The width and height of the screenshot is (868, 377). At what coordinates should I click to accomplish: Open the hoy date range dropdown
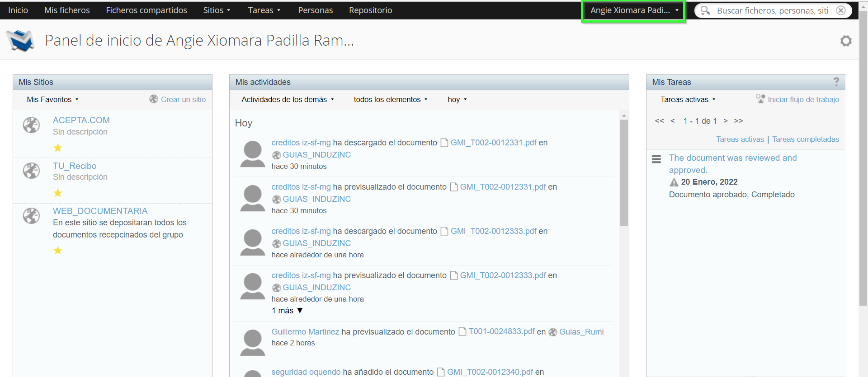click(x=457, y=99)
